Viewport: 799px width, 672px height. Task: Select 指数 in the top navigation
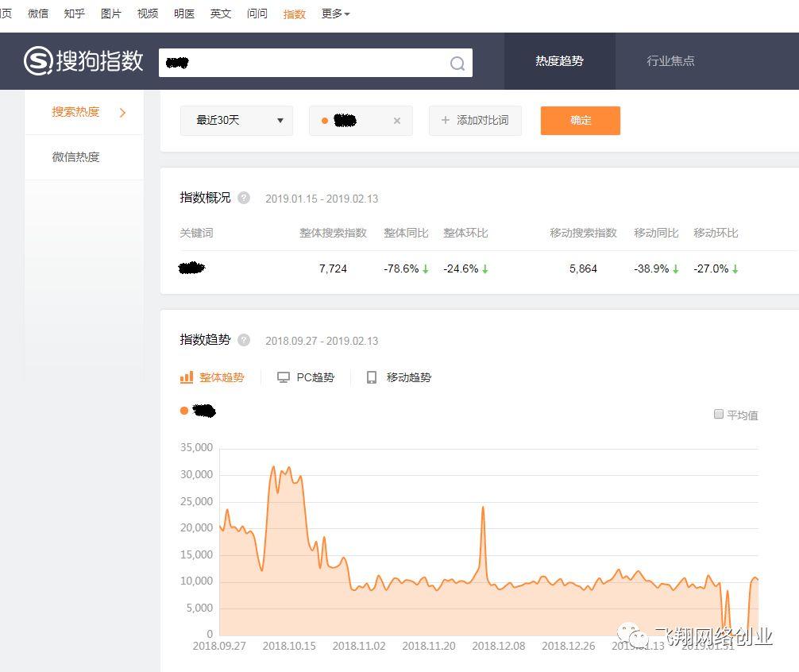click(x=293, y=14)
